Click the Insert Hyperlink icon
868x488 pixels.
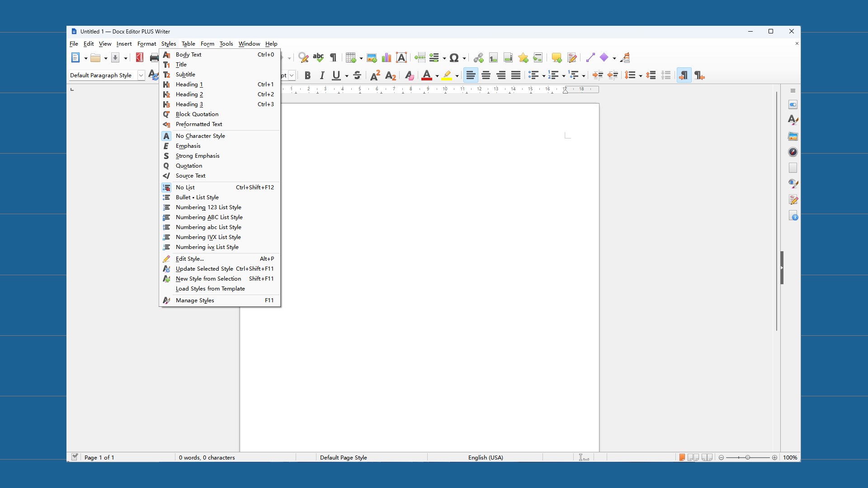pyautogui.click(x=478, y=58)
